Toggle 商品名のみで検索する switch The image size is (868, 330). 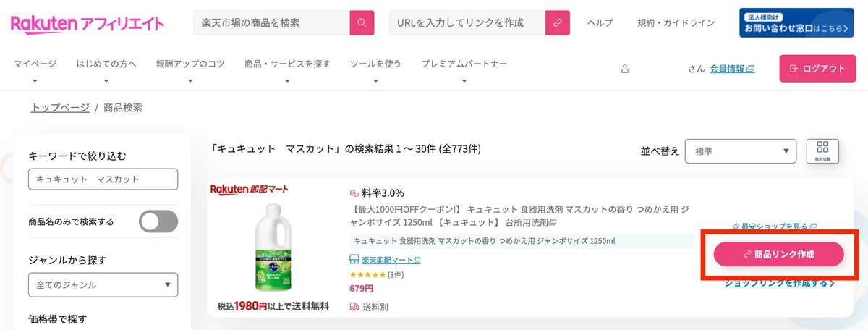click(x=158, y=221)
